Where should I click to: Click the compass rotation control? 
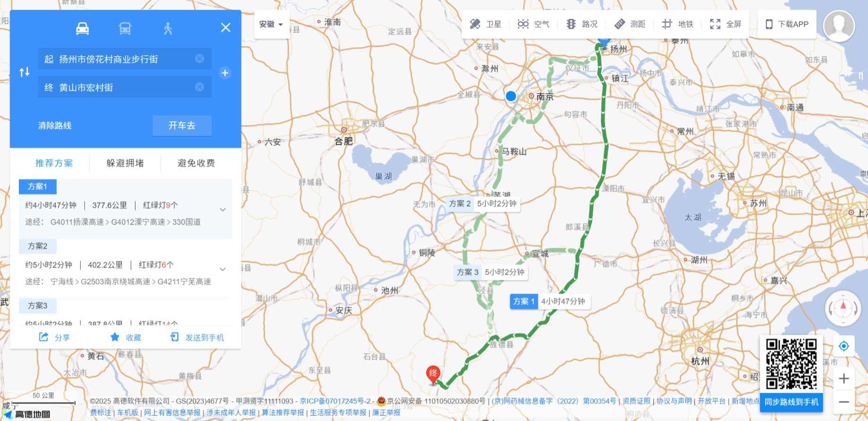tap(843, 309)
